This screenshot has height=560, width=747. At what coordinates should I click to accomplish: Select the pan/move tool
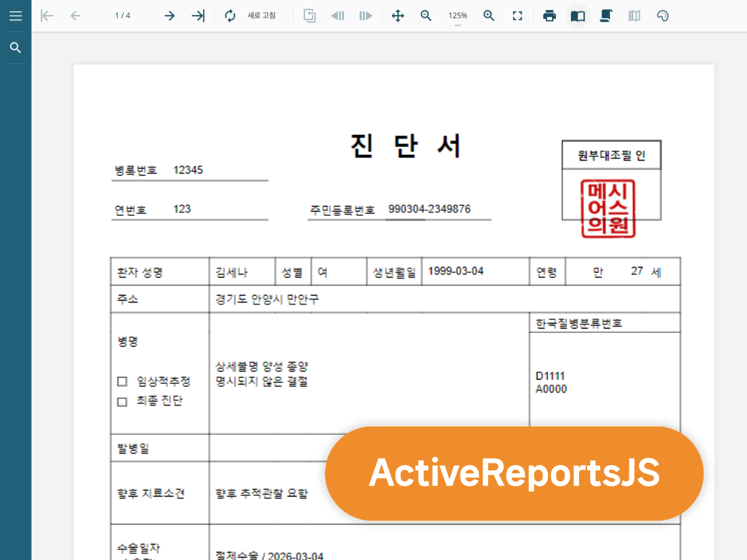397,16
